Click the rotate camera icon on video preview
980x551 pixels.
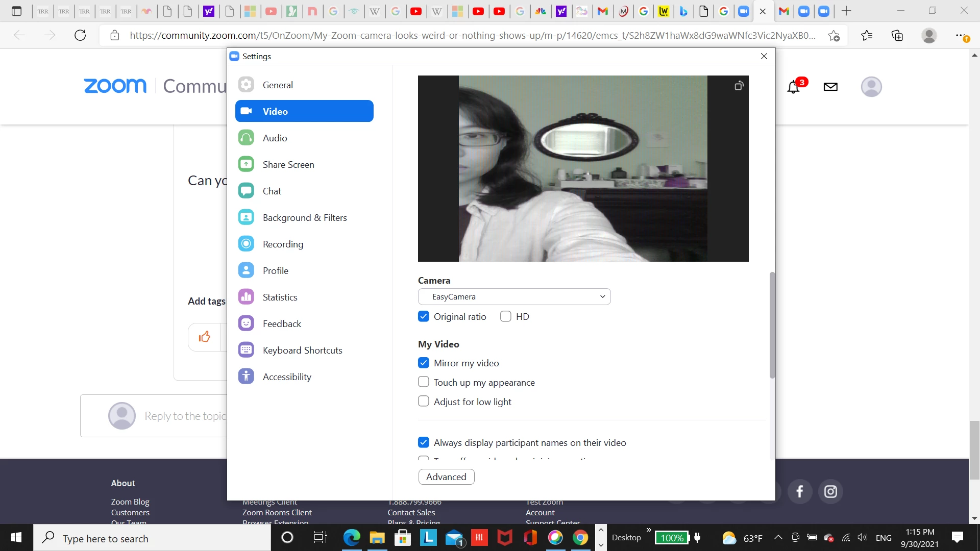(x=739, y=86)
